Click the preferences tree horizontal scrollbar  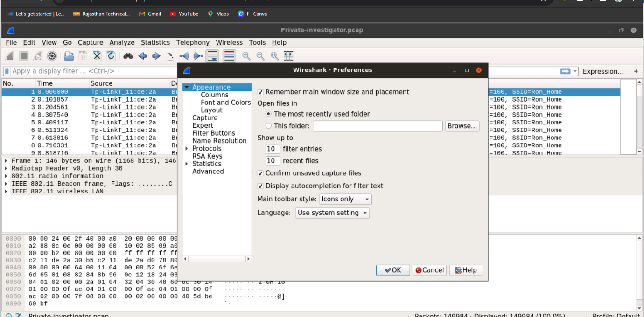(x=217, y=259)
